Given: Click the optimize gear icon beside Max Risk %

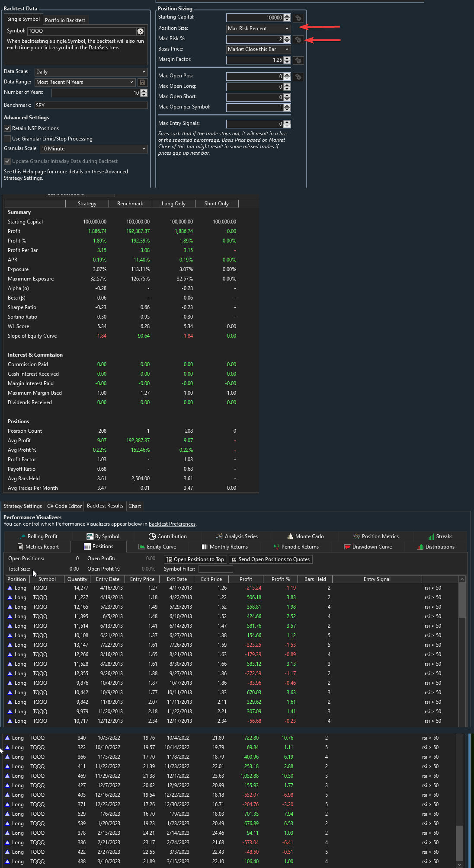Looking at the screenshot, I should pos(298,39).
